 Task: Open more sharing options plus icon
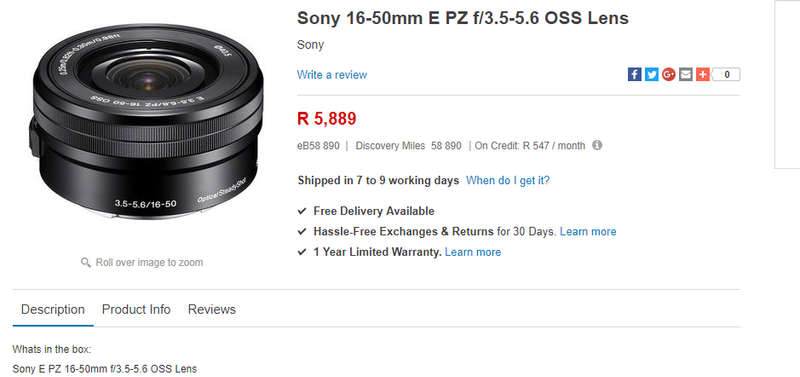click(703, 74)
